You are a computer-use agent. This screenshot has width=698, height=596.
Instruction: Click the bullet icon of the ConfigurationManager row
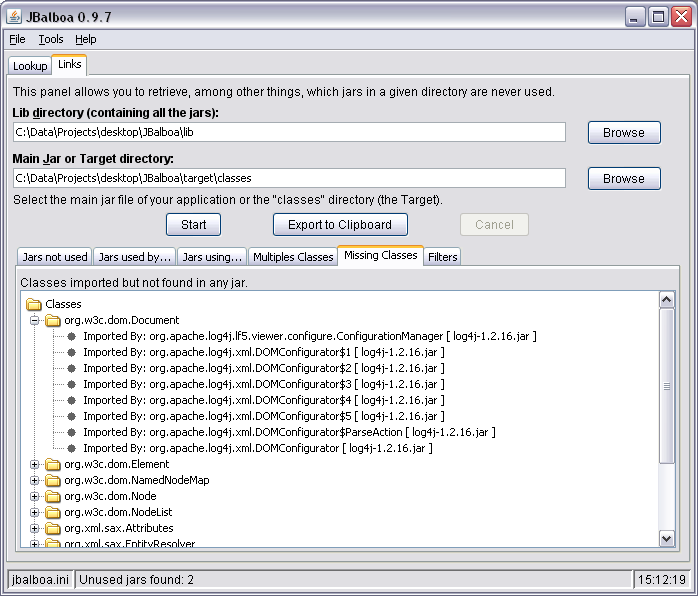click(x=72, y=337)
